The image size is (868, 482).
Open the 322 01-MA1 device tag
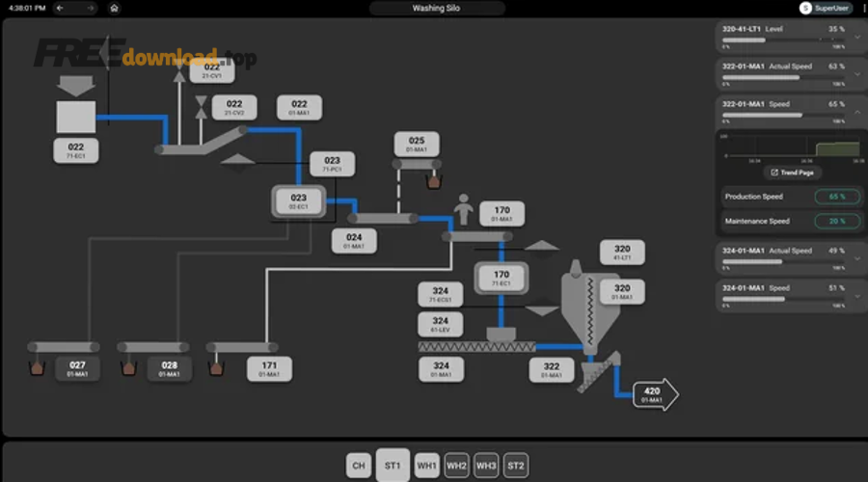point(552,370)
